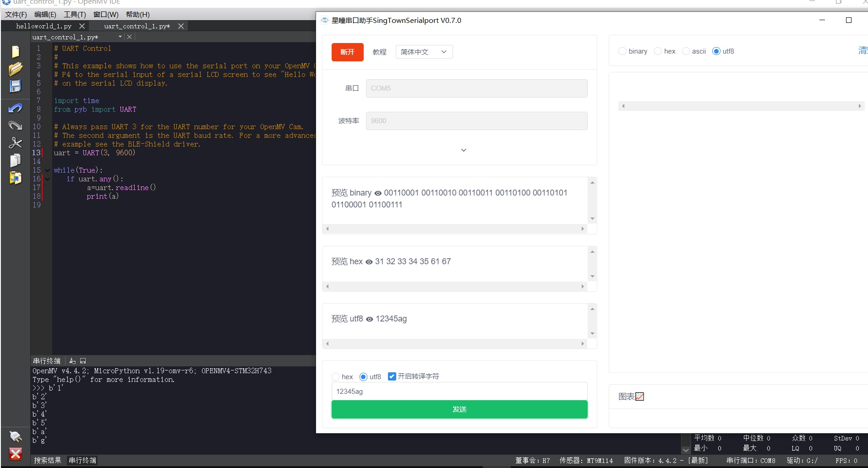This screenshot has height=468, width=868.
Task: Click the up arrow of the hex preview scrollbar
Action: pyautogui.click(x=592, y=251)
